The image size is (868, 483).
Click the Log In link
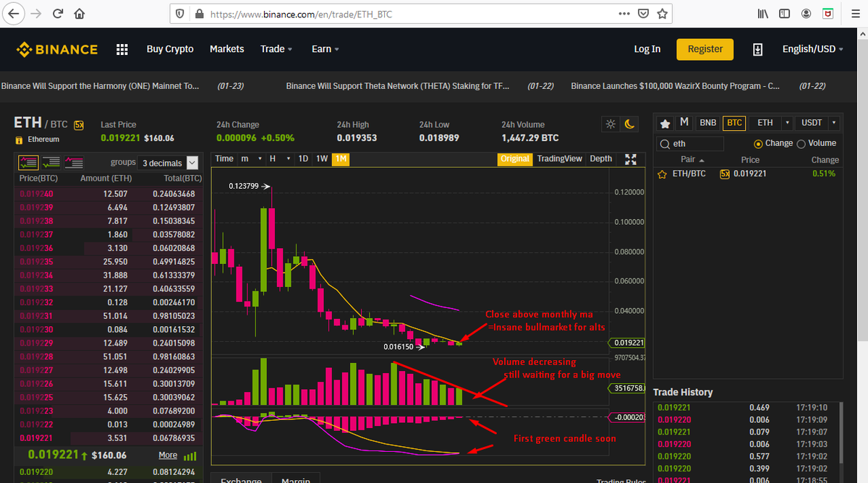click(x=647, y=49)
